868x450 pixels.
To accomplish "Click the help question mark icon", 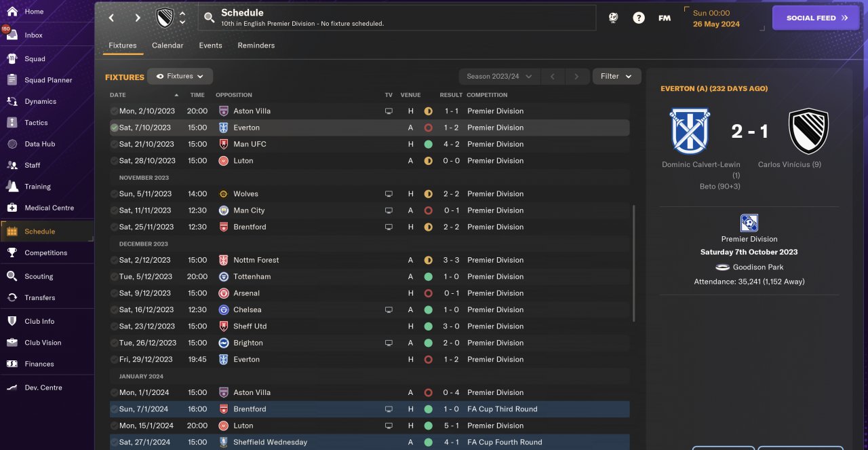I will coord(638,18).
